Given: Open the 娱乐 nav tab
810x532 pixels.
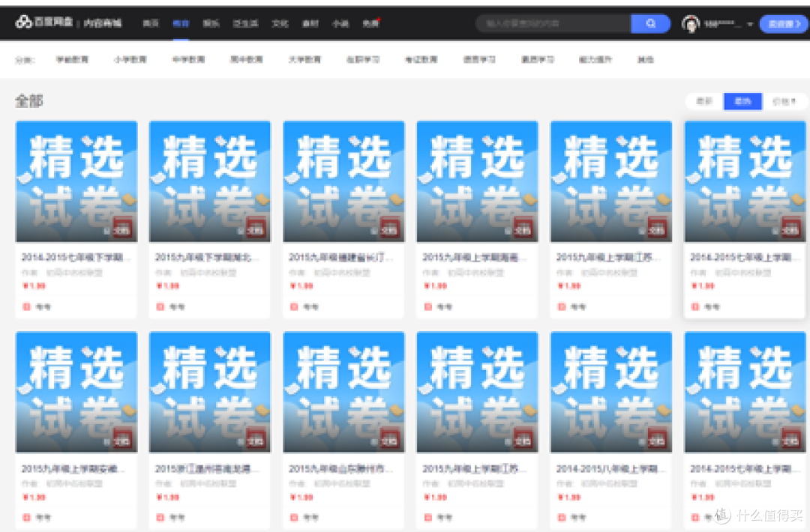Looking at the screenshot, I should click(x=211, y=24).
